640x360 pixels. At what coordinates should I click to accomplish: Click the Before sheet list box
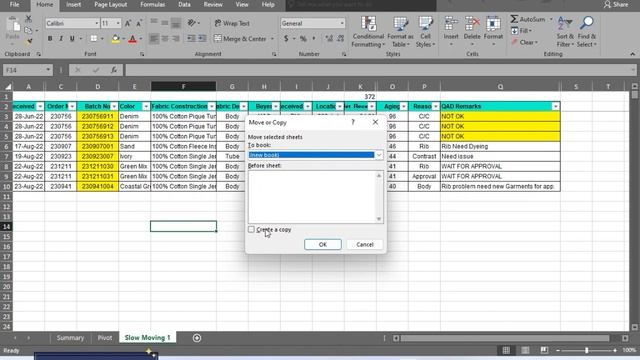click(315, 197)
